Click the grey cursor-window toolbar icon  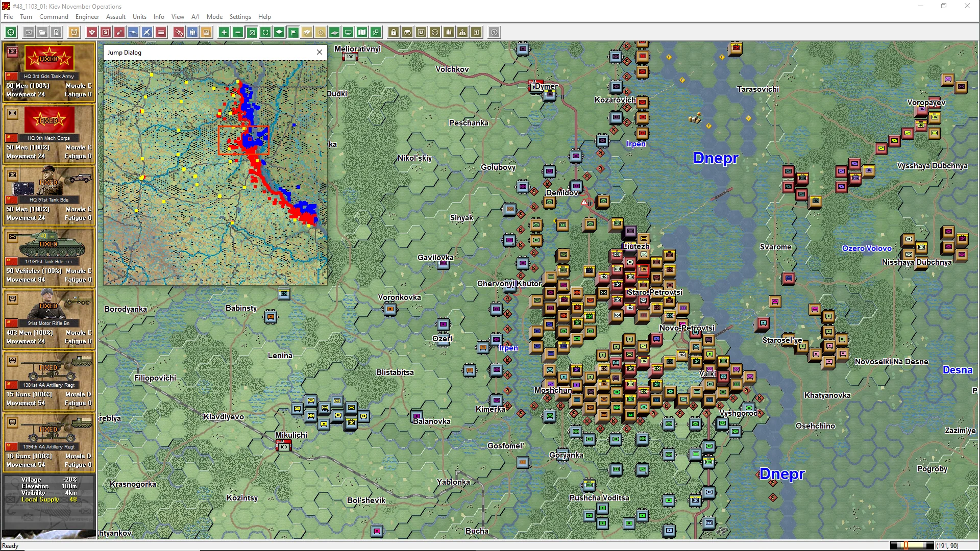[x=29, y=32]
